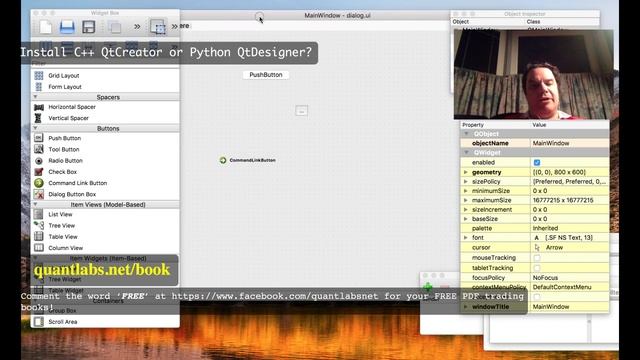
Task: Click MainWindow - dialog.ui title bar
Action: click(338, 16)
